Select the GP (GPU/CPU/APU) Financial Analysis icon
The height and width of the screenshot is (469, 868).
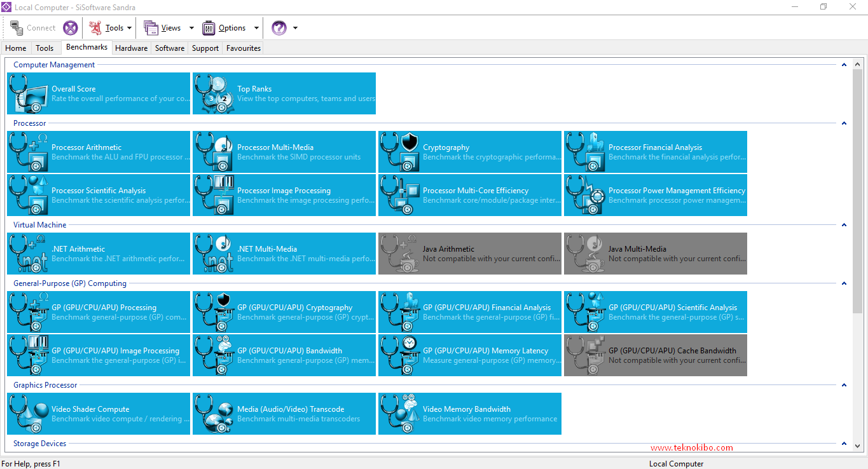click(399, 312)
